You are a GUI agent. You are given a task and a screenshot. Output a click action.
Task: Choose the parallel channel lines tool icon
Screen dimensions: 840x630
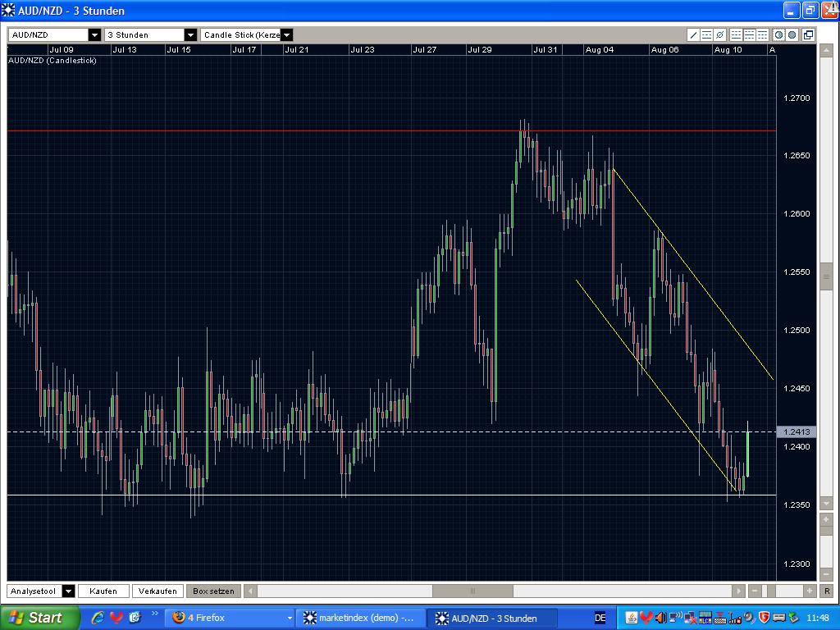pyautogui.click(x=706, y=34)
